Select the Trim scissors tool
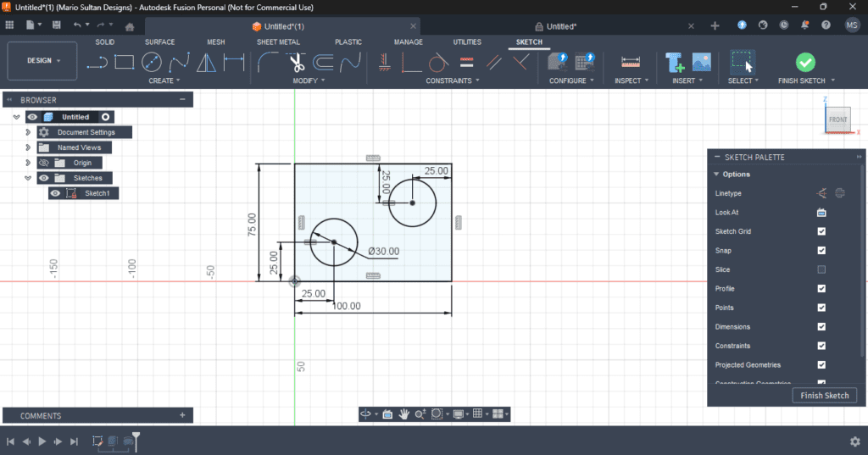Image resolution: width=868 pixels, height=455 pixels. (x=296, y=62)
